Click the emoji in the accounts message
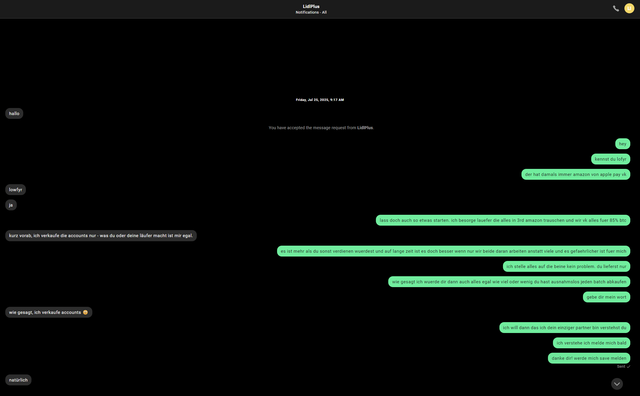The height and width of the screenshot is (396, 640). [x=85, y=312]
